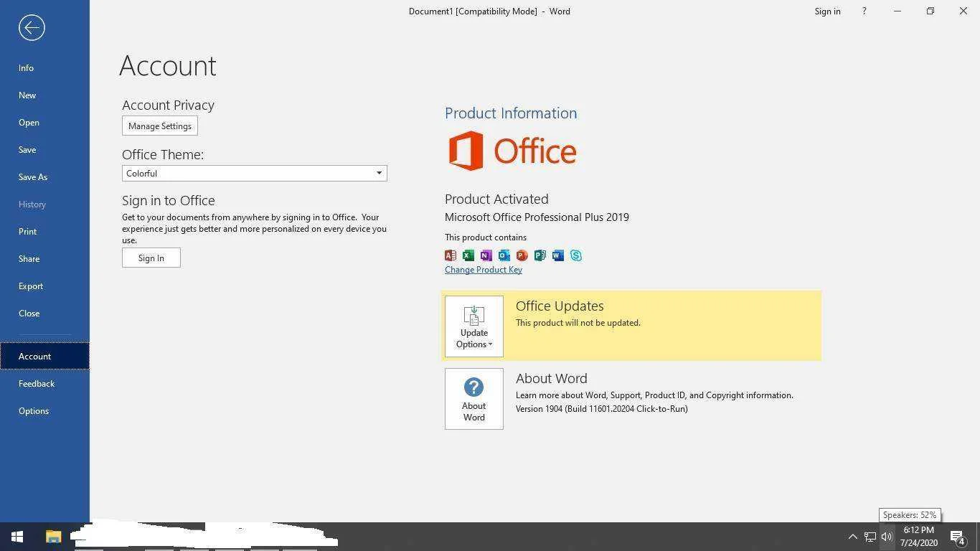The image size is (980, 551).
Task: Open Word Options from the sidebar
Action: (34, 411)
